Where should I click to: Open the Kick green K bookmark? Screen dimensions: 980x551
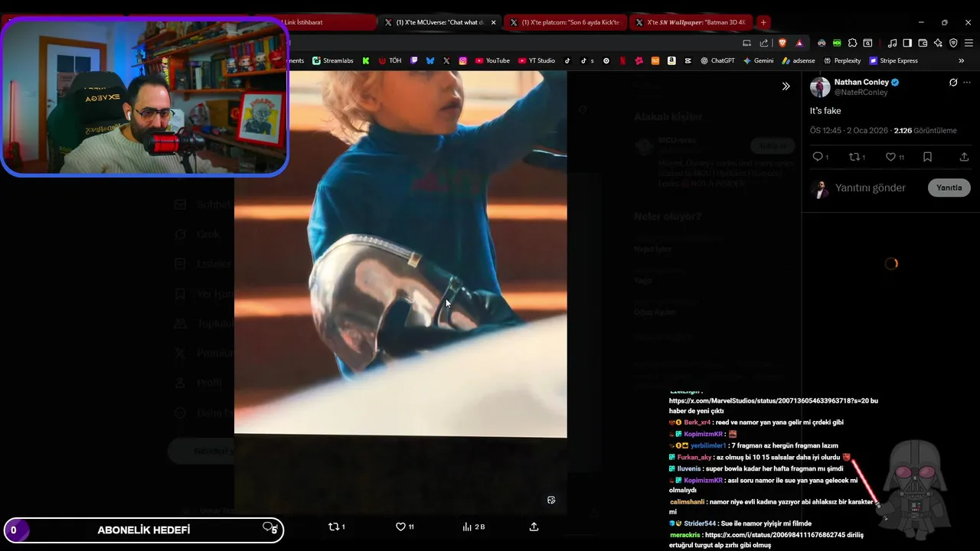click(366, 60)
